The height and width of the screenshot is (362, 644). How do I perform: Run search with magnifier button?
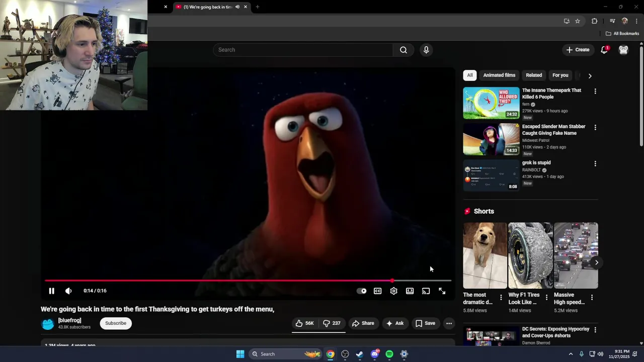click(404, 50)
